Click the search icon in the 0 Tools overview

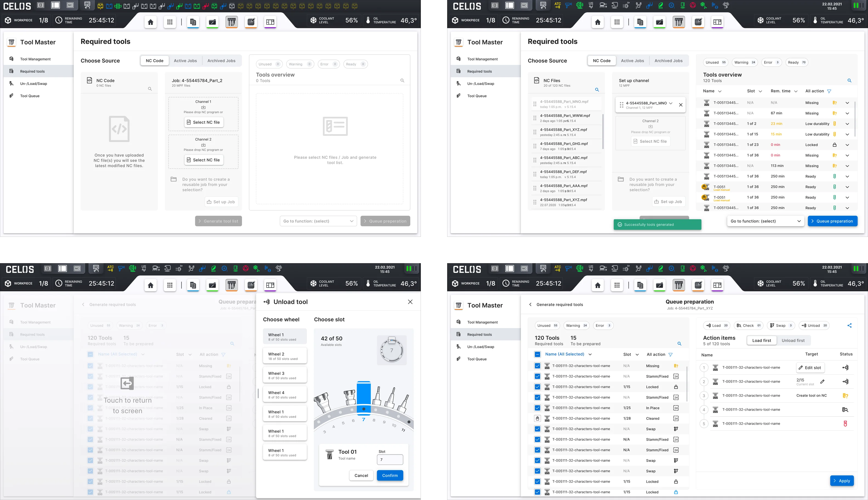pyautogui.click(x=402, y=80)
